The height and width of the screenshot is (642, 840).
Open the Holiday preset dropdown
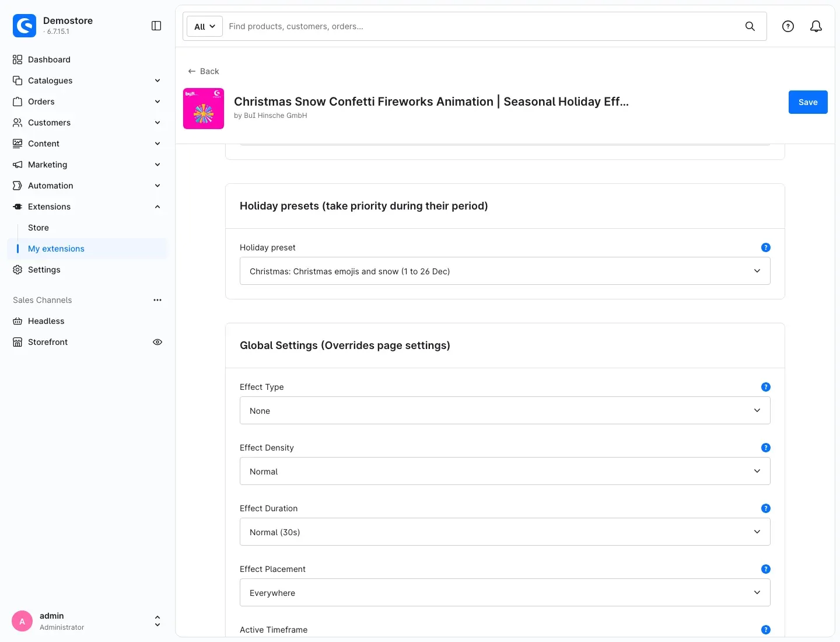tap(505, 271)
